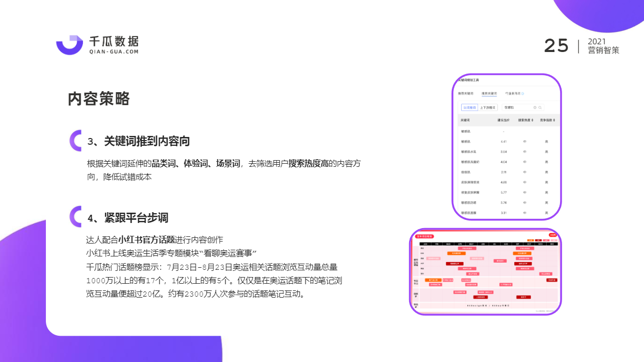The image size is (644, 362).
Task: Click the heading 3、关键词推到内容向
Action: tap(139, 141)
